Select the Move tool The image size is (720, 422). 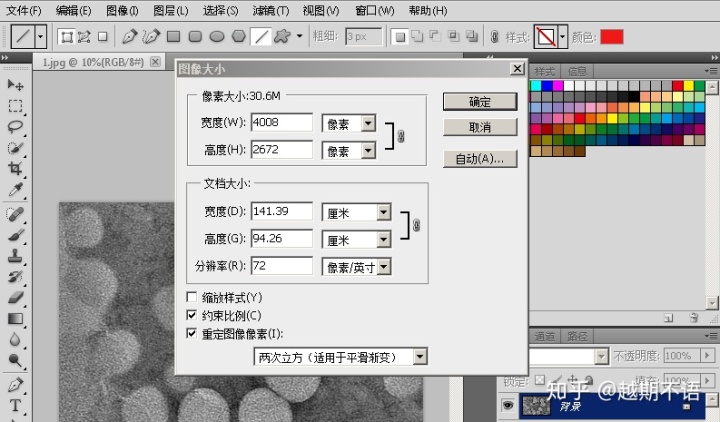tap(15, 84)
